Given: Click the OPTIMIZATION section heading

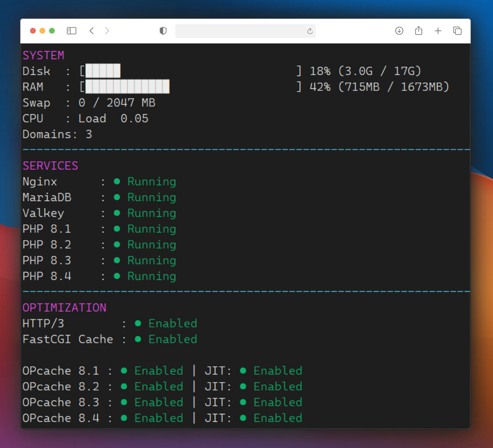Looking at the screenshot, I should pyautogui.click(x=64, y=308).
